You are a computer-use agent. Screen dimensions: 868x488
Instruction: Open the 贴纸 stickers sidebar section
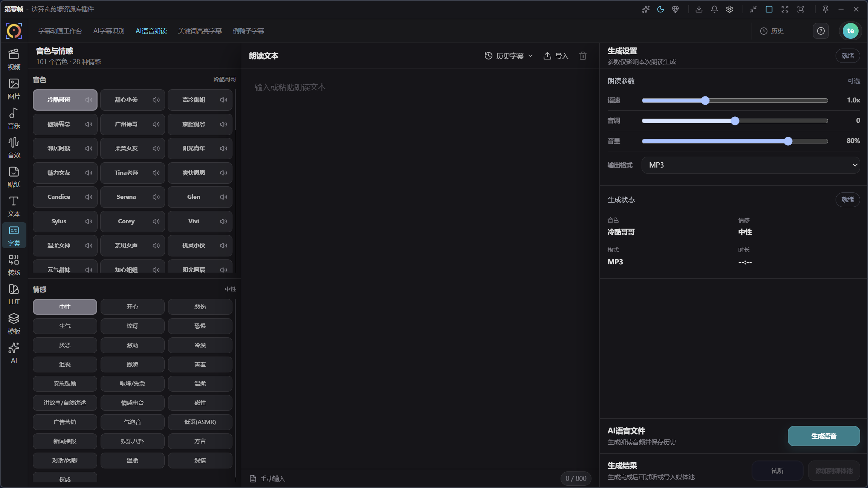pyautogui.click(x=14, y=177)
